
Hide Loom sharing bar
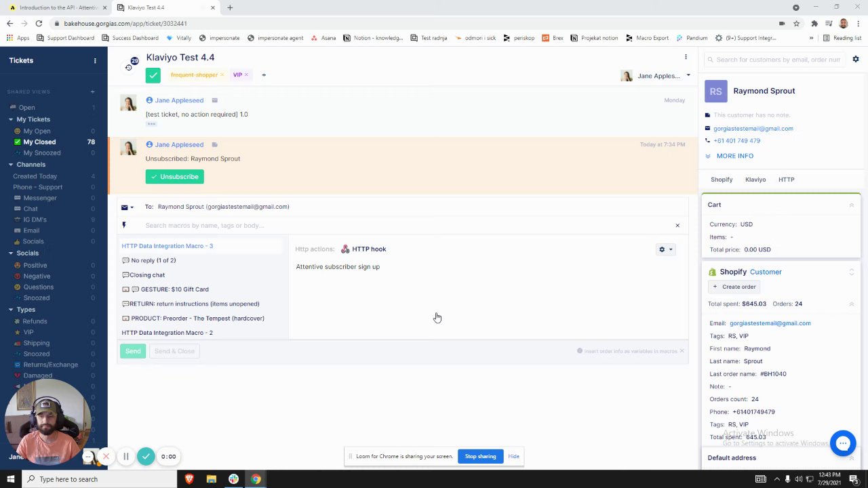pyautogui.click(x=513, y=457)
